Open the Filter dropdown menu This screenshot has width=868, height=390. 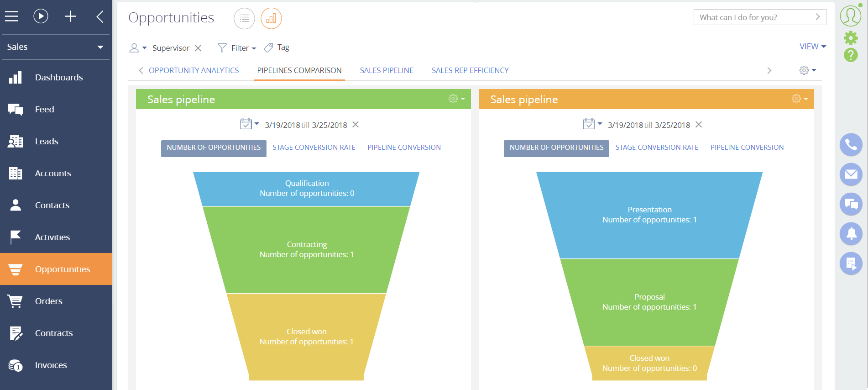coord(237,48)
